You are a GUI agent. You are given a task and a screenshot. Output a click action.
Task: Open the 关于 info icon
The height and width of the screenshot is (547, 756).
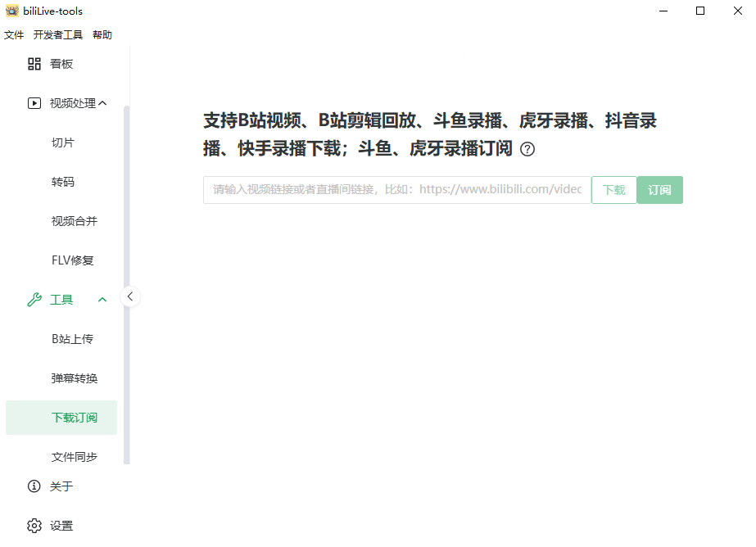point(34,486)
